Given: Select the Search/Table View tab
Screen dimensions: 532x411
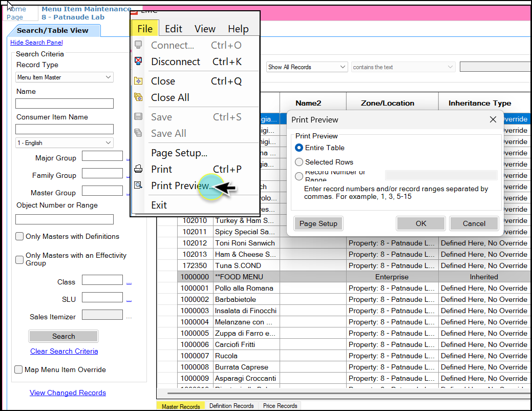Looking at the screenshot, I should click(x=53, y=30).
